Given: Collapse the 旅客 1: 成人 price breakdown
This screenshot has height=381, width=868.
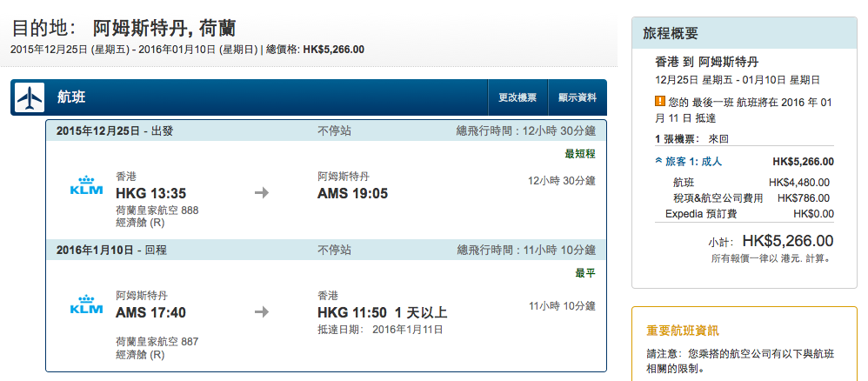Looking at the screenshot, I should coord(689,162).
